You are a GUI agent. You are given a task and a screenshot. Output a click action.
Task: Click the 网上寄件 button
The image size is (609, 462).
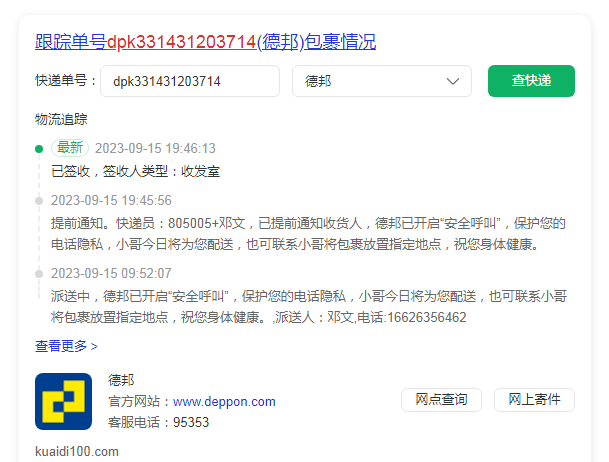click(534, 400)
